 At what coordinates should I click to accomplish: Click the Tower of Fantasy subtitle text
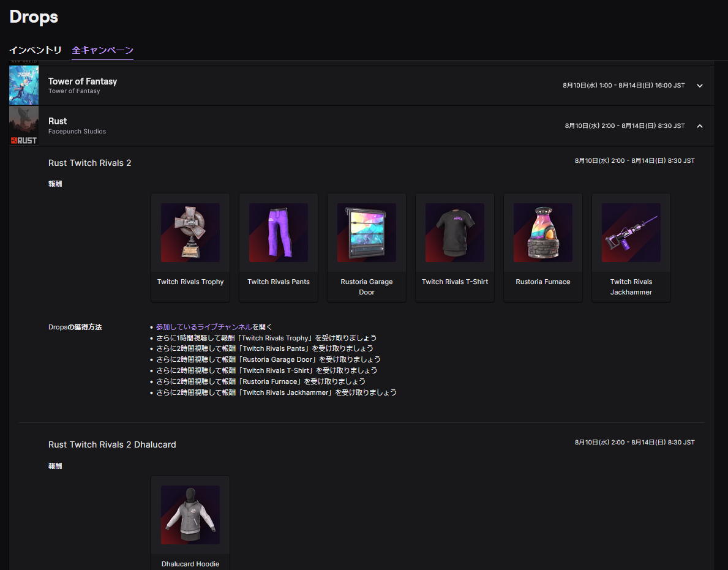74,91
